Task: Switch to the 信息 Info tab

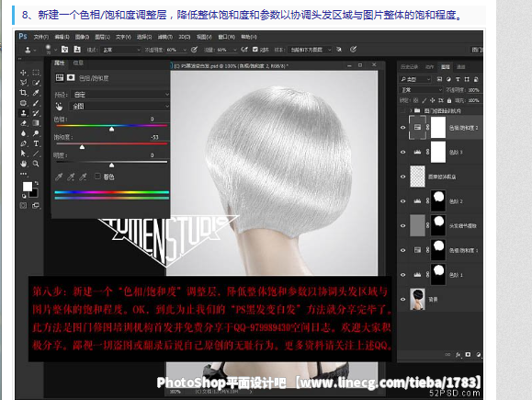Action: click(x=78, y=63)
